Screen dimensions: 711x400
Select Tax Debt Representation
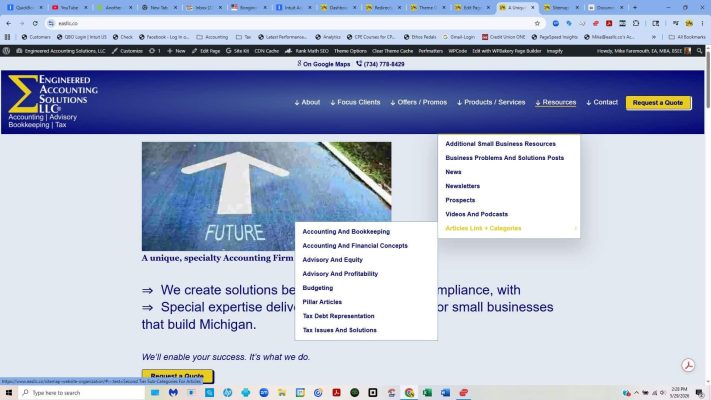click(x=338, y=316)
